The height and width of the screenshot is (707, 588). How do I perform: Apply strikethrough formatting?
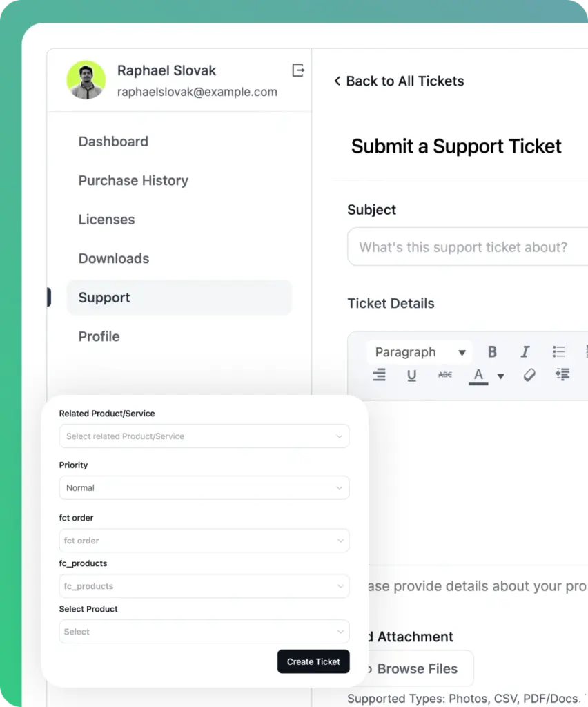[x=445, y=375]
